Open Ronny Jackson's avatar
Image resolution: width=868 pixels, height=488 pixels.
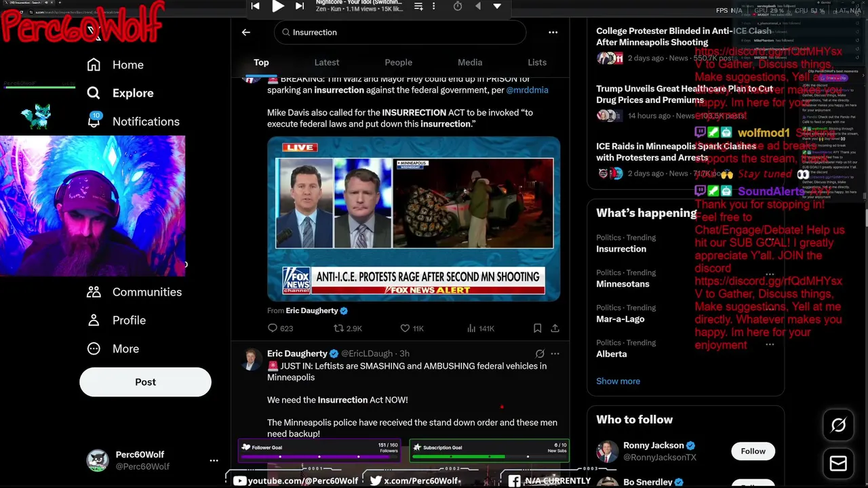[x=607, y=451]
